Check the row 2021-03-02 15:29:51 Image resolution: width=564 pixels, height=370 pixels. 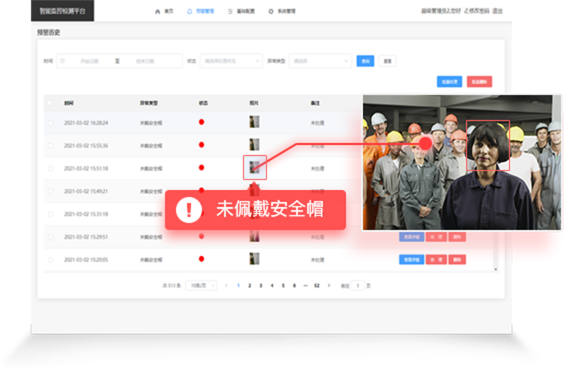pyautogui.click(x=50, y=237)
